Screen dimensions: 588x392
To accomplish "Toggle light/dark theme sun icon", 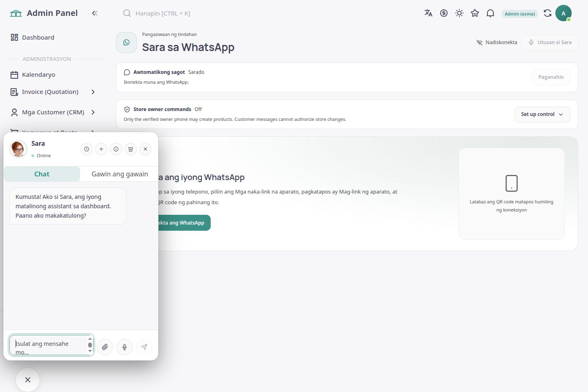I will [x=459, y=13].
